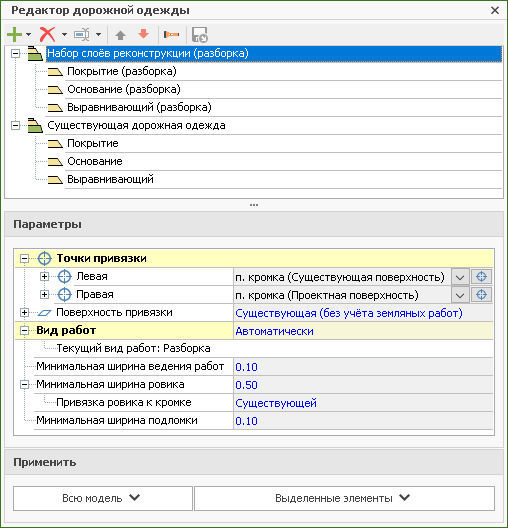Click the red X delete icon

(47, 34)
